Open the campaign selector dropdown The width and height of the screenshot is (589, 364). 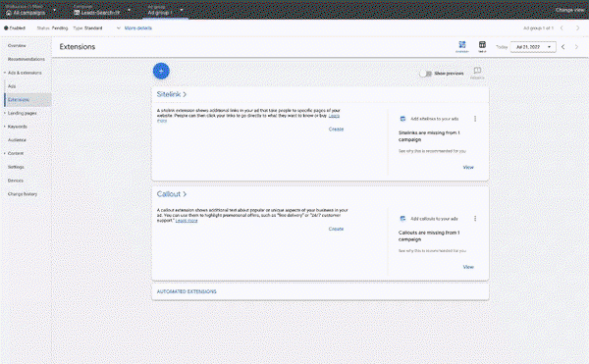point(102,11)
